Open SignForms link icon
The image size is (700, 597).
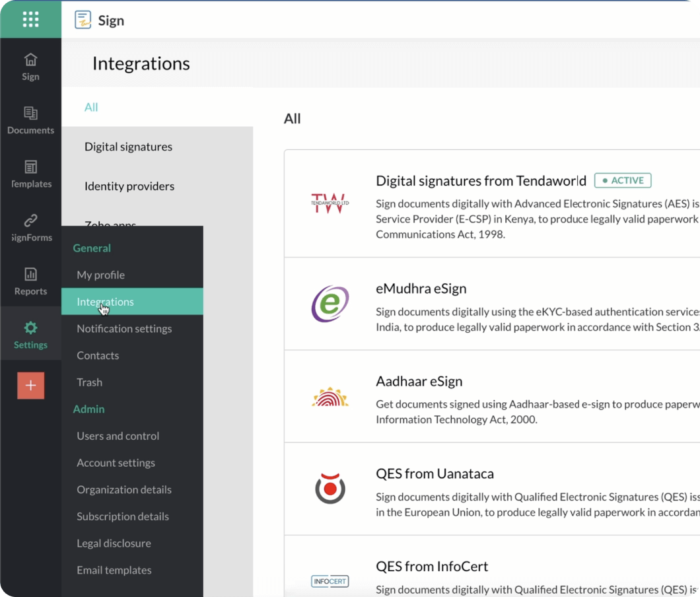pos(30,221)
